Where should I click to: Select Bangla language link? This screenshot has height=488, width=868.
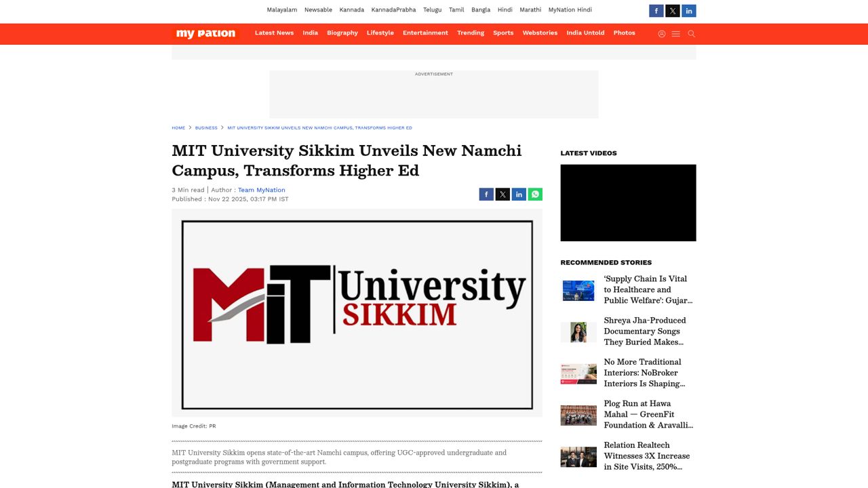pos(481,10)
